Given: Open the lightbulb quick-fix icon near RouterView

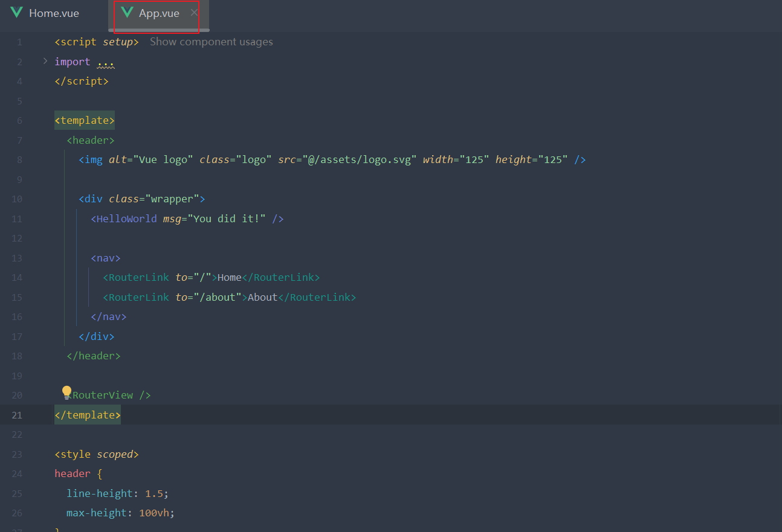Looking at the screenshot, I should 66,393.
